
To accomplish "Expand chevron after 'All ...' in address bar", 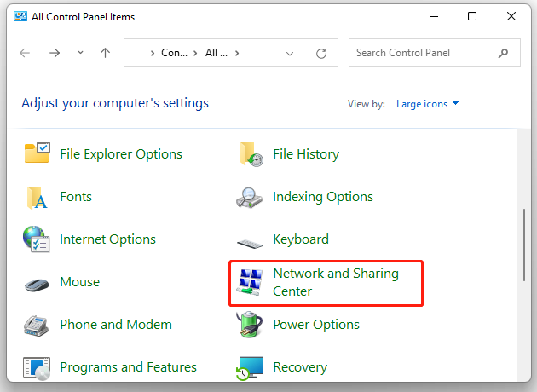I will coord(237,53).
